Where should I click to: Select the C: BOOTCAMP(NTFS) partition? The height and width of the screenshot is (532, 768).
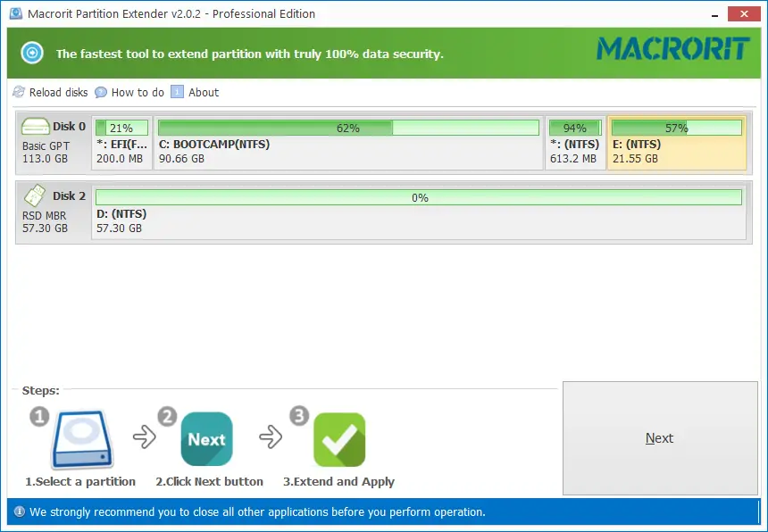point(349,143)
